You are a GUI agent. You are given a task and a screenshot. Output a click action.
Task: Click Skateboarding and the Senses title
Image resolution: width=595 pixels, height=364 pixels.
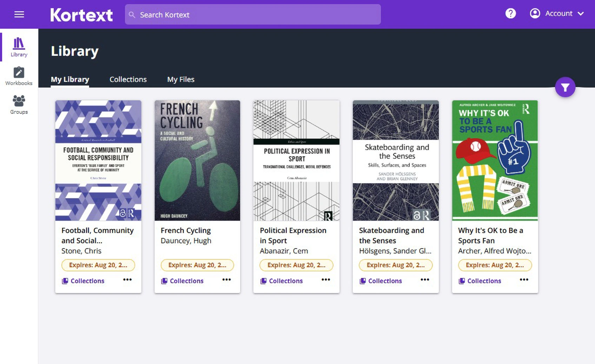pyautogui.click(x=391, y=236)
